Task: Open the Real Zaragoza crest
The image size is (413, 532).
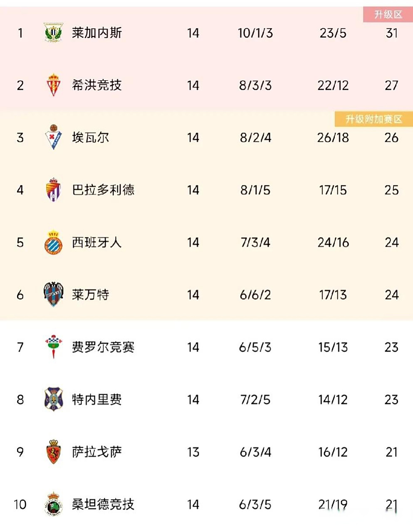Action: pos(53,452)
